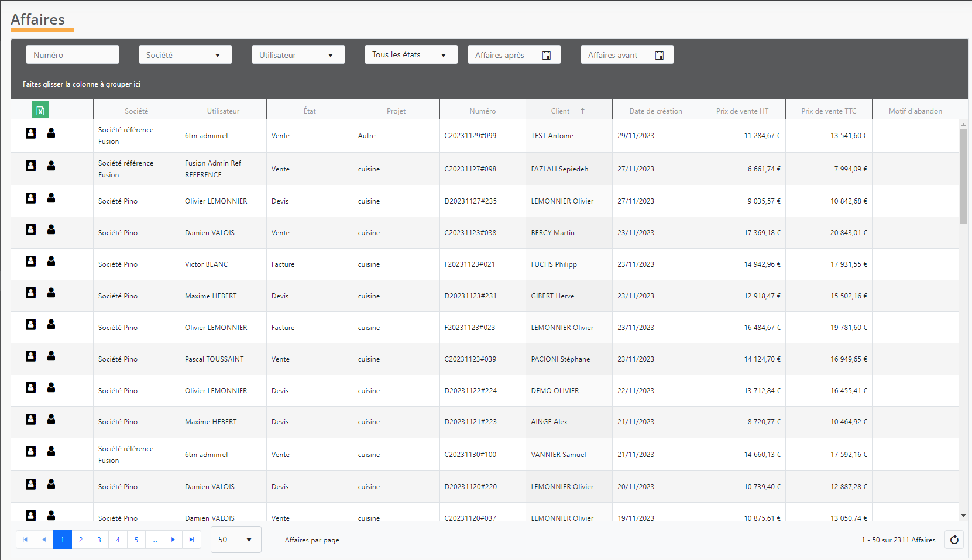Image resolution: width=972 pixels, height=560 pixels.
Task: Sort by the Client column header
Action: click(x=560, y=111)
